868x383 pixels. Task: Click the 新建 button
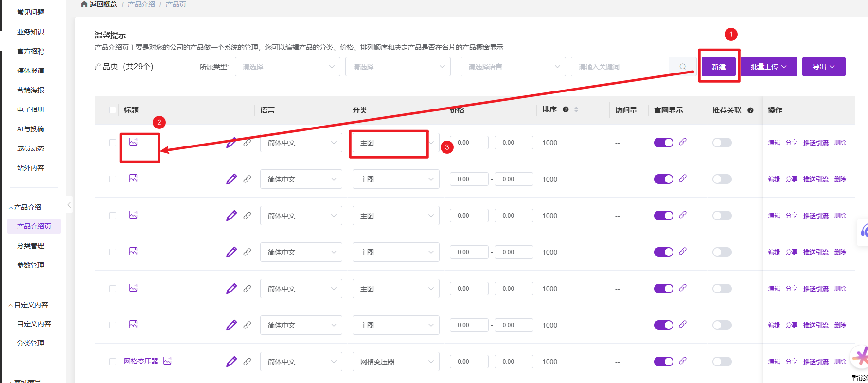pyautogui.click(x=718, y=67)
